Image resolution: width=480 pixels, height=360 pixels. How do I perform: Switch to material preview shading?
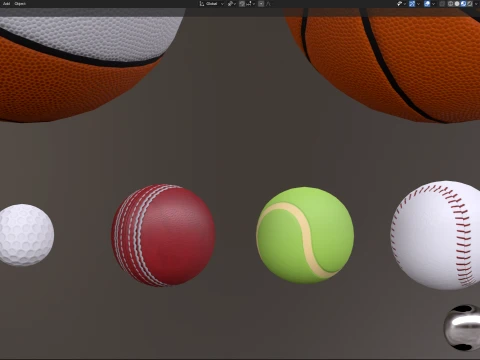(463, 4)
